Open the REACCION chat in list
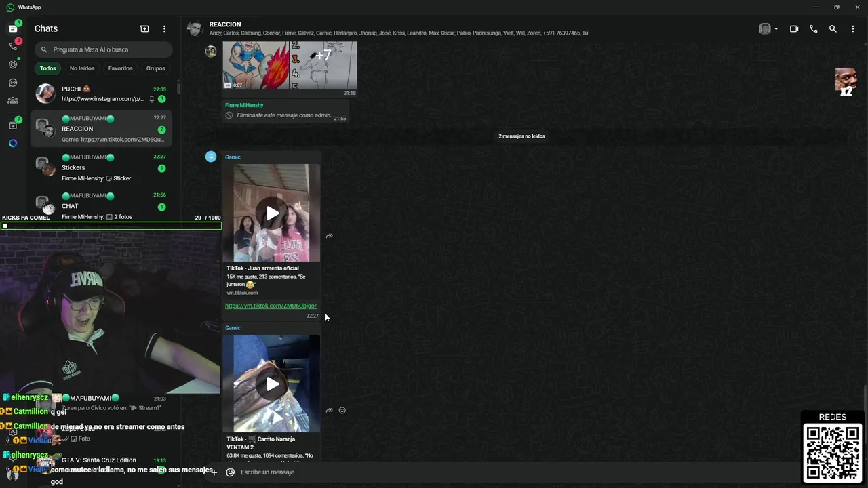The width and height of the screenshot is (868, 488). coord(102,129)
